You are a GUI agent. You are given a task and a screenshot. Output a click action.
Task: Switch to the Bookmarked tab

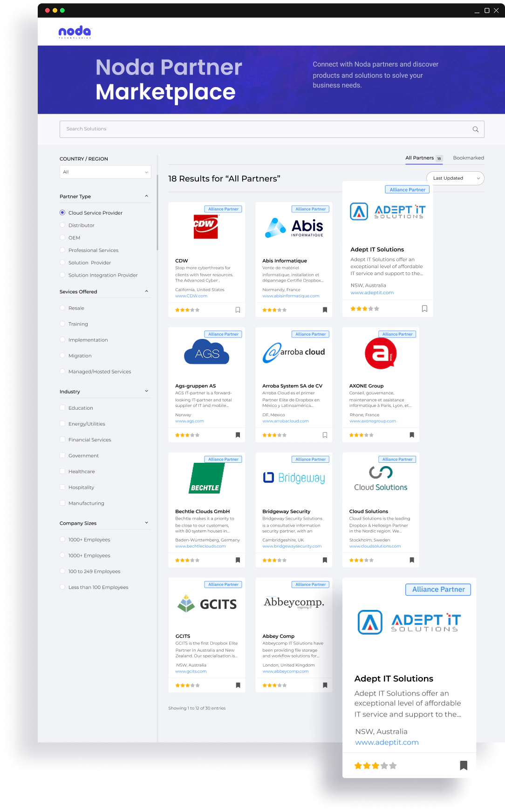[x=468, y=158]
